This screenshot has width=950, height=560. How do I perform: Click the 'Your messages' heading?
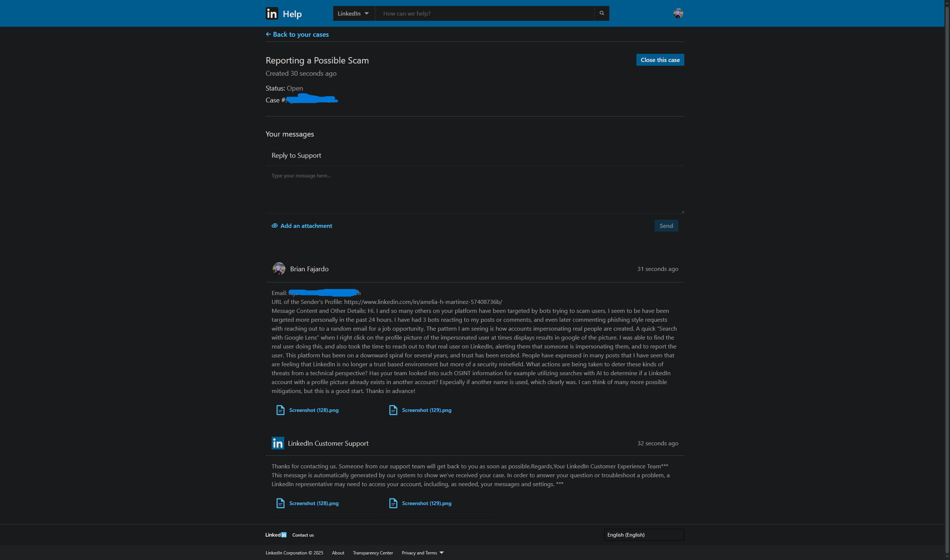pyautogui.click(x=290, y=134)
